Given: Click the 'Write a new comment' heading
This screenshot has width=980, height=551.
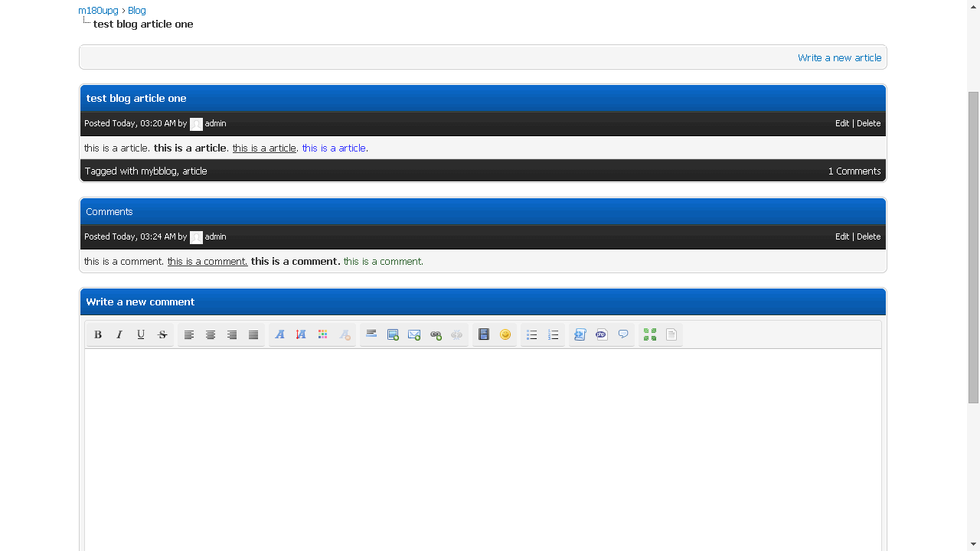Looking at the screenshot, I should (x=140, y=302).
